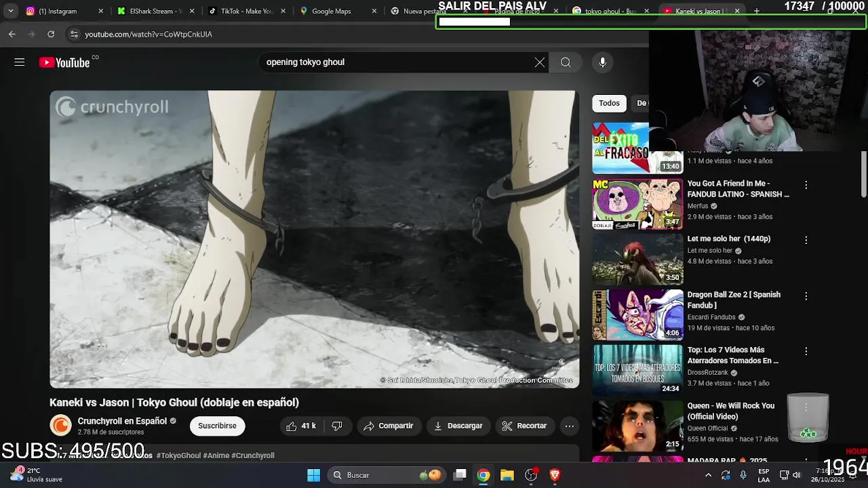Open volume control from tray speaker icon
Screen dimensions: 868x488
click(x=797, y=475)
